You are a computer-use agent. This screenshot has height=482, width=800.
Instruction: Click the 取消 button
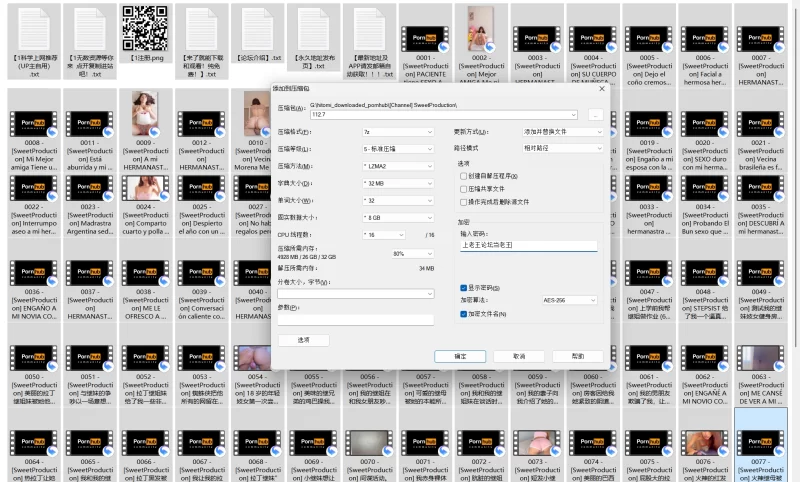pyautogui.click(x=519, y=356)
